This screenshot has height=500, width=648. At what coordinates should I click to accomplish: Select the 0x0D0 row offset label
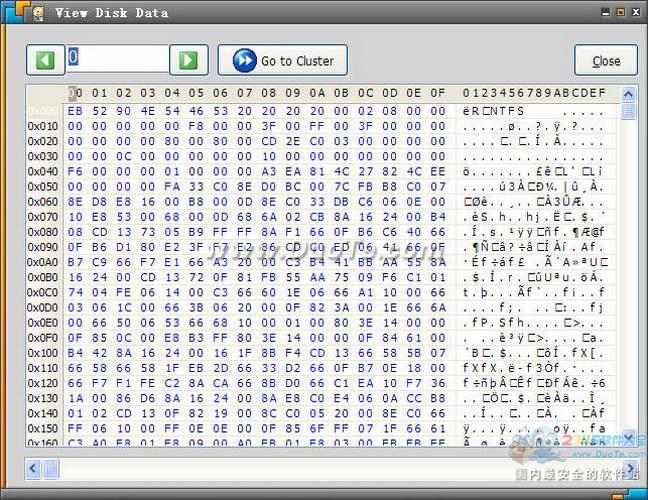43,308
